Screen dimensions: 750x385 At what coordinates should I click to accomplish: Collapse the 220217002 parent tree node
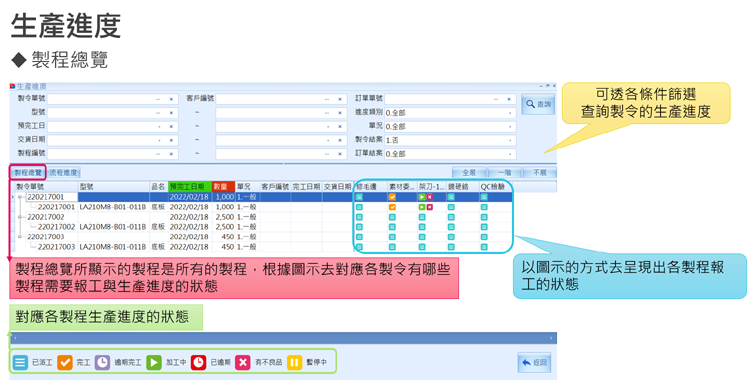pyautogui.click(x=21, y=217)
